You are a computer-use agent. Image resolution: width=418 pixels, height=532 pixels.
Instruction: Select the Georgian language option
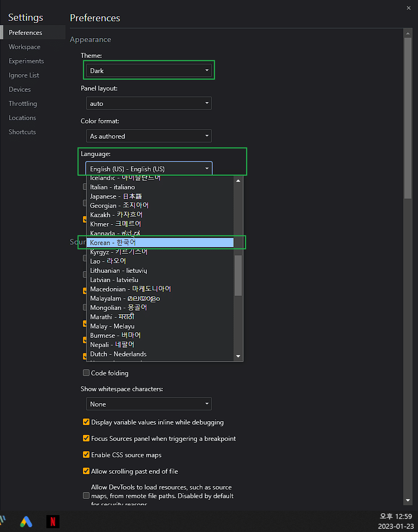coord(160,206)
